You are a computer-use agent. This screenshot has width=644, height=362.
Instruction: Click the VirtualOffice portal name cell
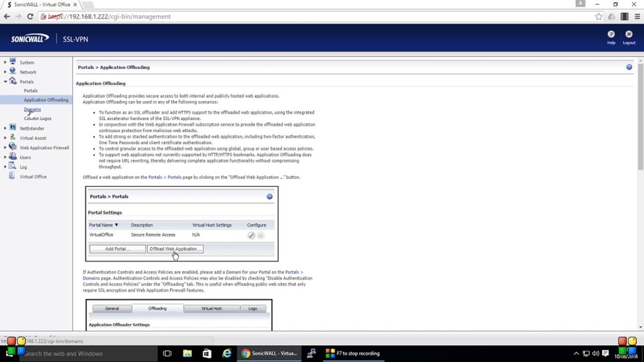click(x=101, y=235)
